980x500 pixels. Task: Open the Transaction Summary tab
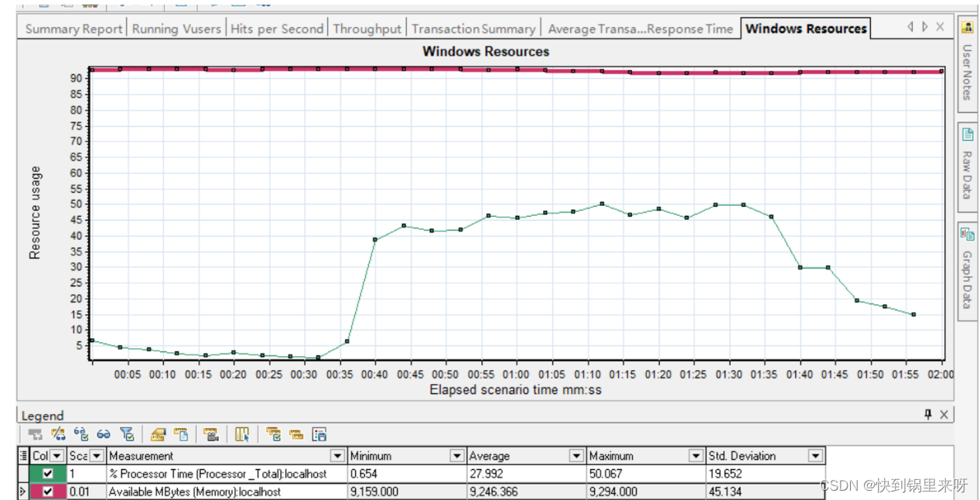coord(473,29)
